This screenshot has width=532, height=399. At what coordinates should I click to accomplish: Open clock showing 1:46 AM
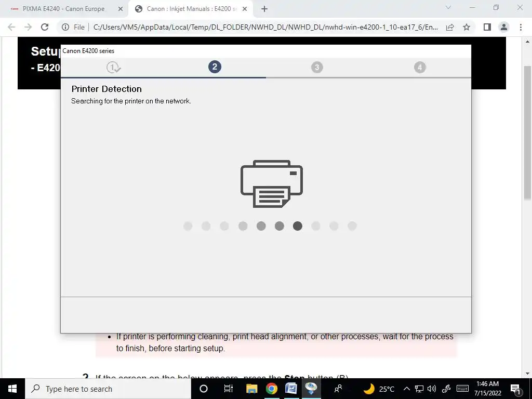487,389
